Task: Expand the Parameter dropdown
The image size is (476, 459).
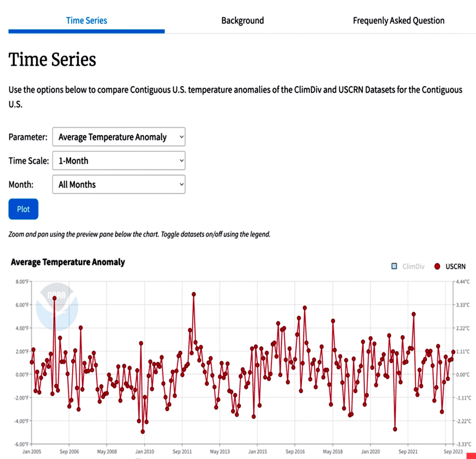Action: coord(119,137)
